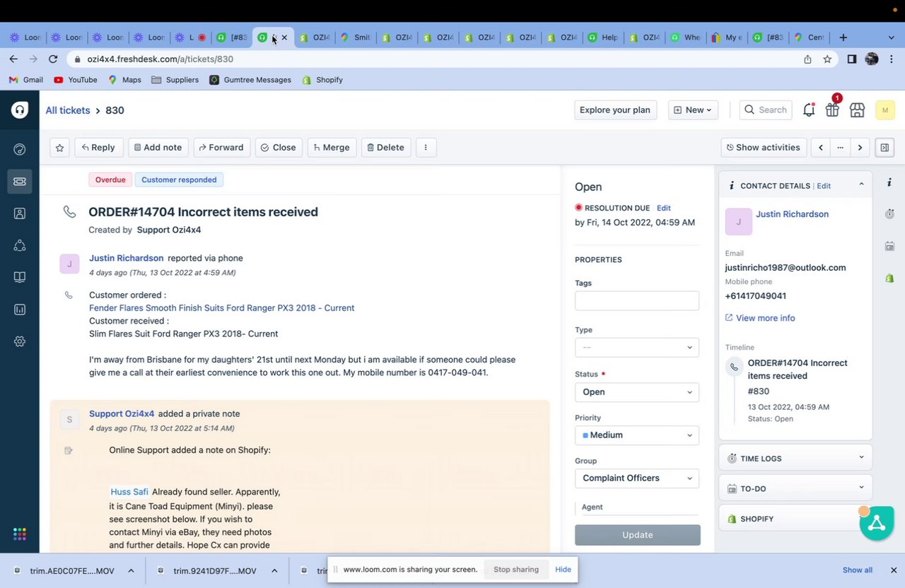The height and width of the screenshot is (588, 905).
Task: Open the ticket pagination ellipsis button
Action: 840,147
